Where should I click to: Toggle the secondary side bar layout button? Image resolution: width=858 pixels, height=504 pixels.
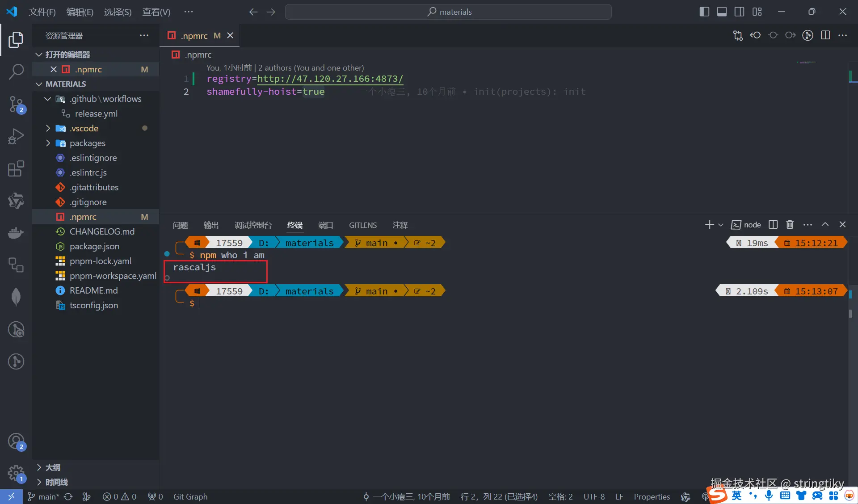click(740, 12)
